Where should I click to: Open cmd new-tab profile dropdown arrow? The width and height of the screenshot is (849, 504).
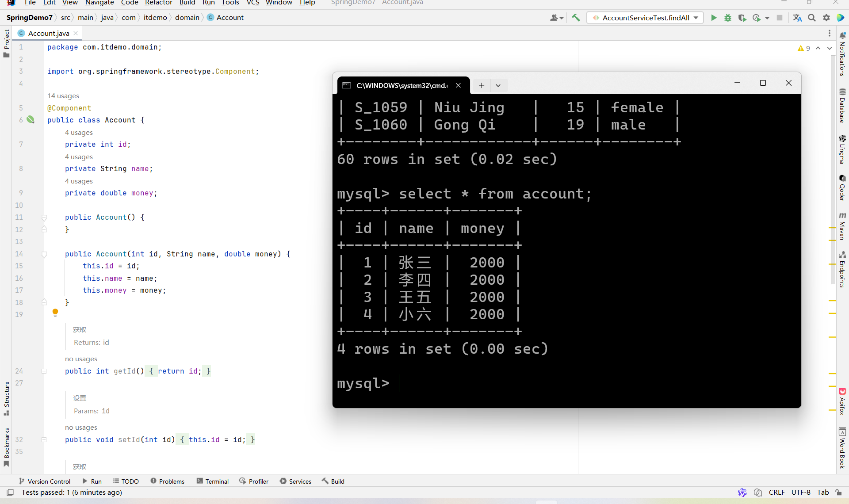pyautogui.click(x=498, y=85)
